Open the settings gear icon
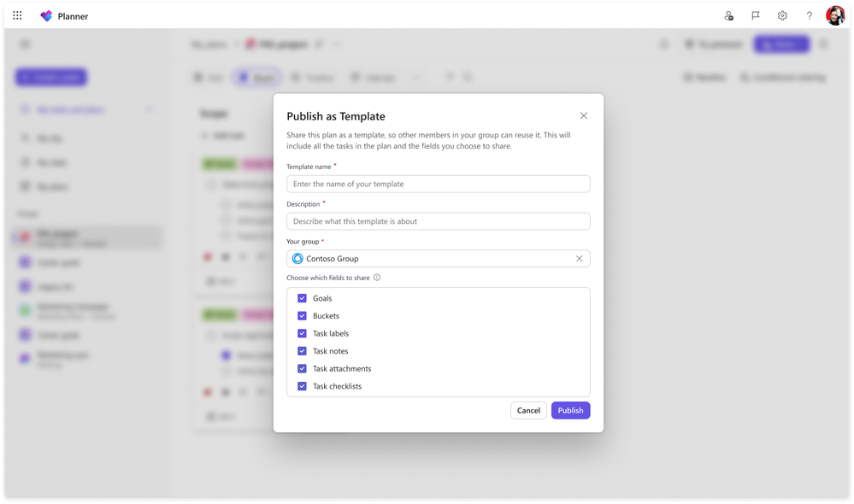This screenshot has width=854, height=504. coord(782,15)
